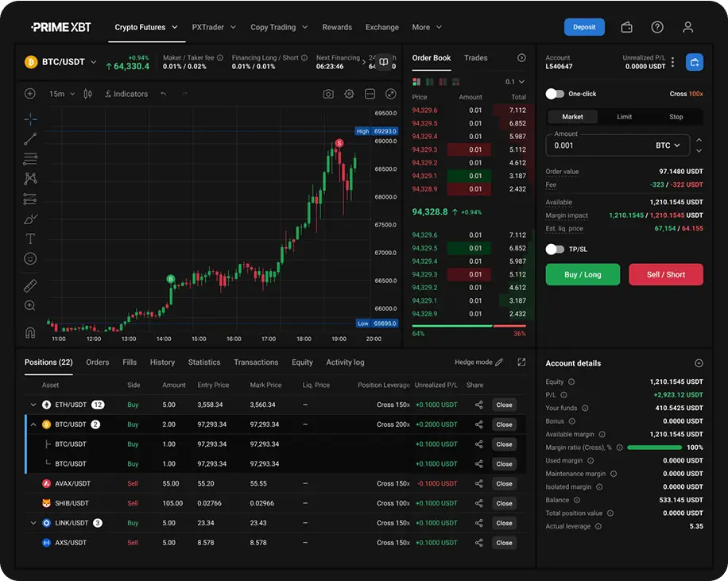Open the order book round arrow icon
The width and height of the screenshot is (728, 581).
point(521,57)
